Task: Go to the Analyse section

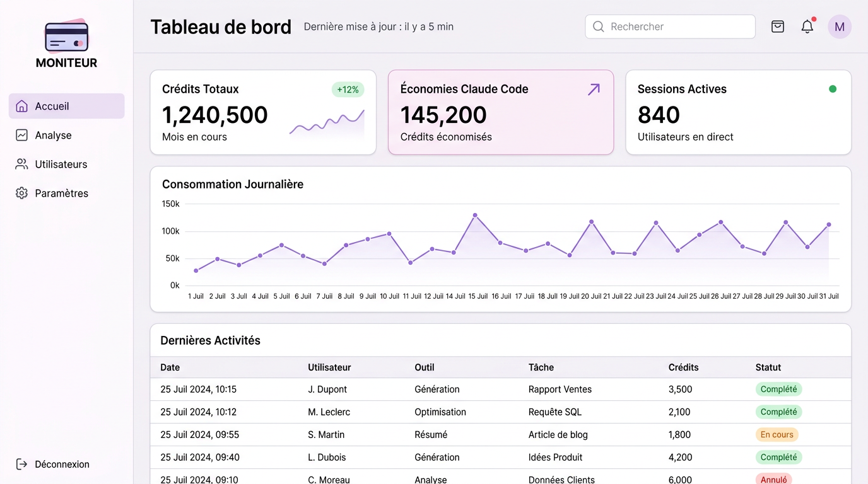Action: tap(66, 135)
